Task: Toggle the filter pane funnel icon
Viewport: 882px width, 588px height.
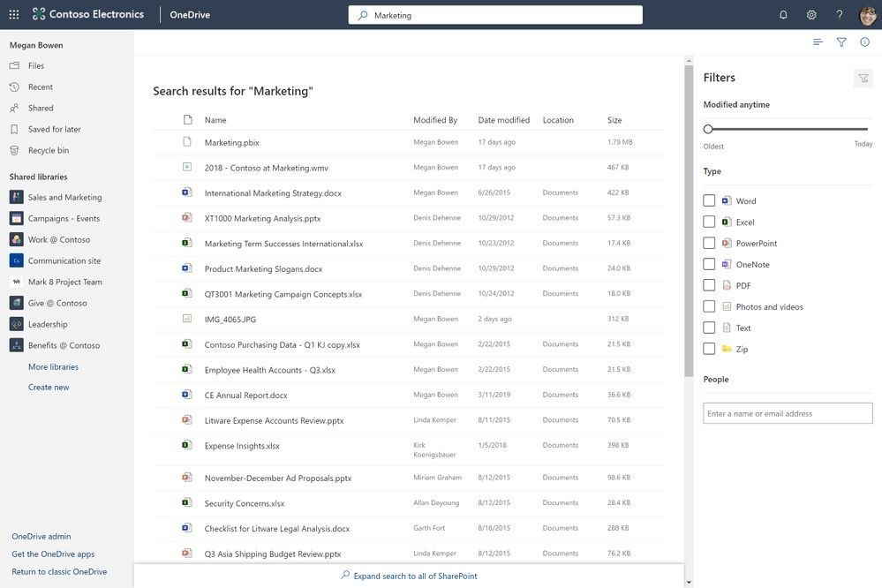Action: point(841,42)
